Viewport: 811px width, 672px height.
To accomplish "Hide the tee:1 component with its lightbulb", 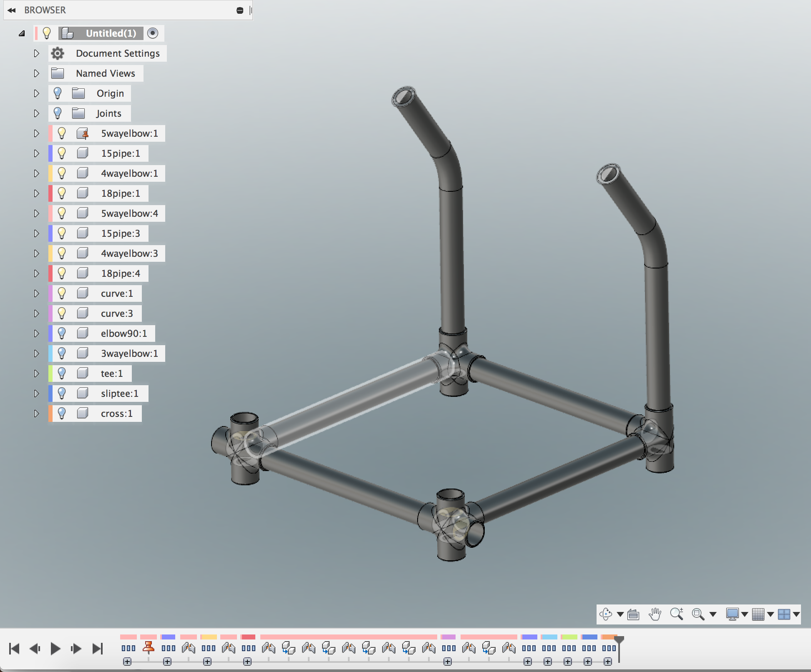I will tap(62, 373).
